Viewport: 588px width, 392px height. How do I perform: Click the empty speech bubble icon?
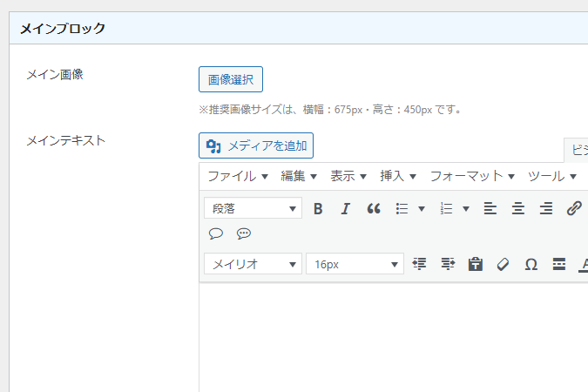tap(216, 233)
